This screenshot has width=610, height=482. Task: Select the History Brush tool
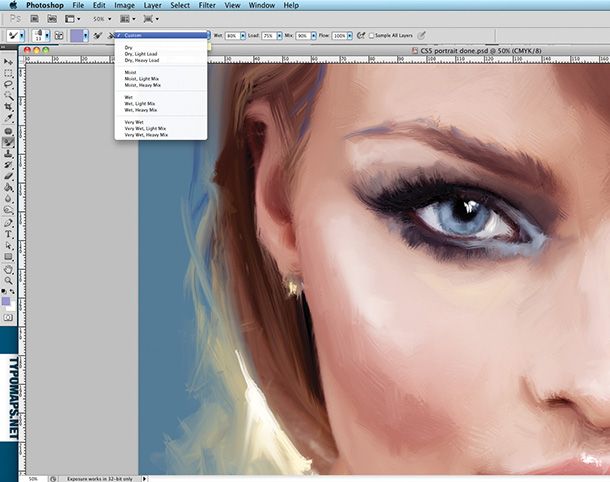click(8, 165)
